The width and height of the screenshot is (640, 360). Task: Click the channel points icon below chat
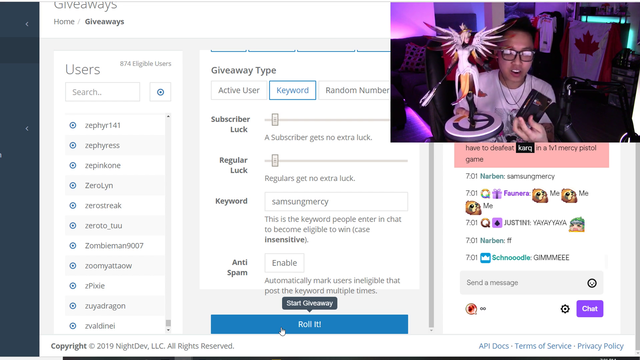tap(471, 309)
